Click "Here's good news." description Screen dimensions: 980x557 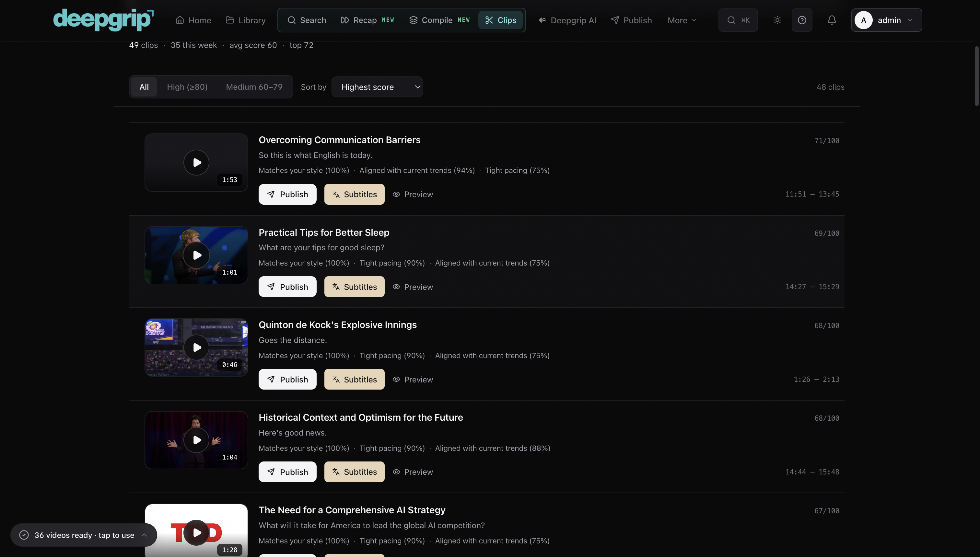coord(292,433)
